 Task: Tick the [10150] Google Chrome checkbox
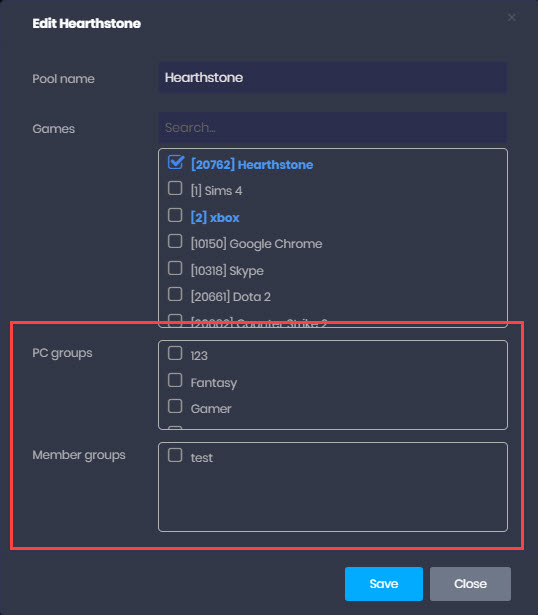(175, 241)
